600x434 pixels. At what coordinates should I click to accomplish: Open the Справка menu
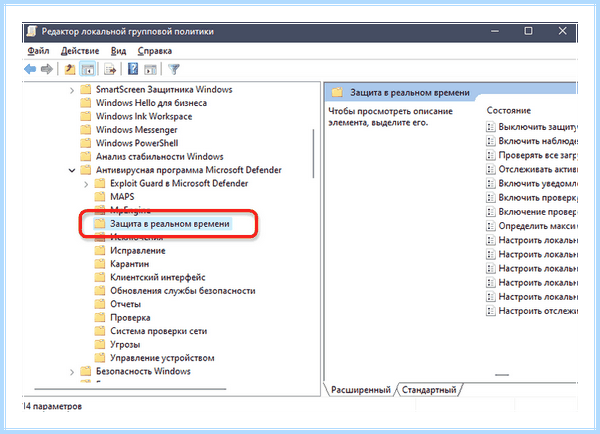(x=155, y=51)
